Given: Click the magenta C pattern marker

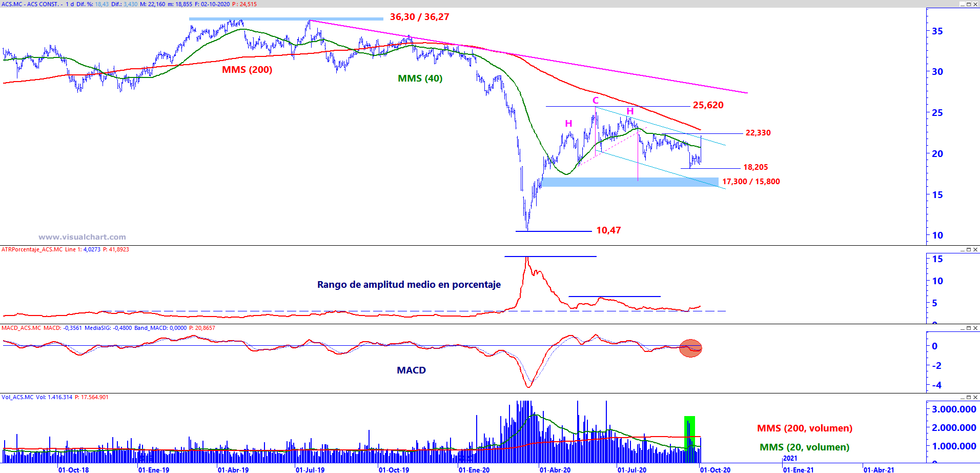Looking at the screenshot, I should 596,101.
